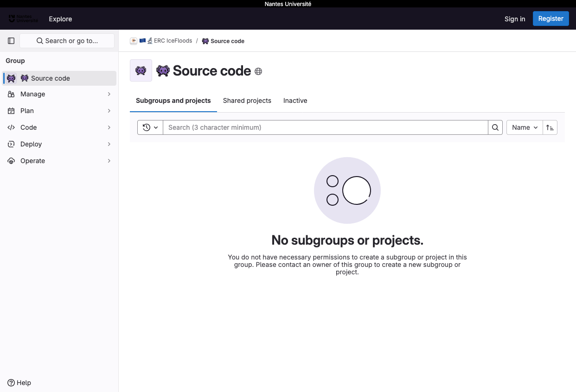Toggle the sidebar collapse icon

11,41
